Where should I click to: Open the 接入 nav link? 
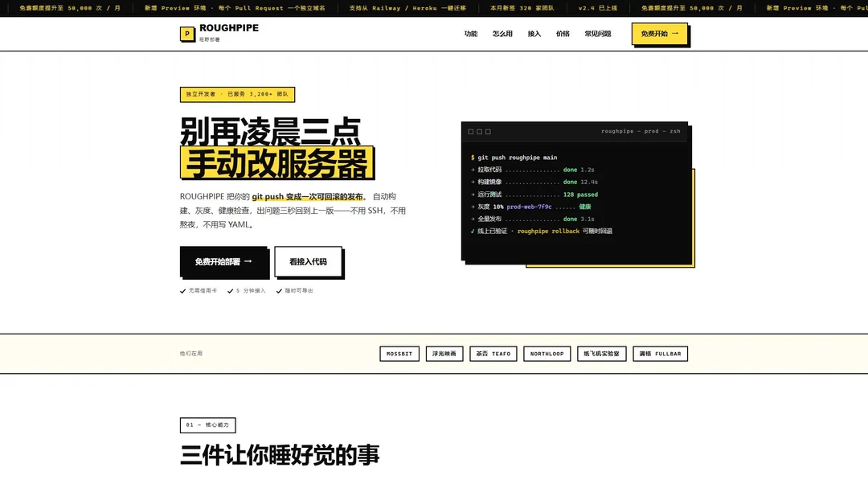click(x=534, y=34)
